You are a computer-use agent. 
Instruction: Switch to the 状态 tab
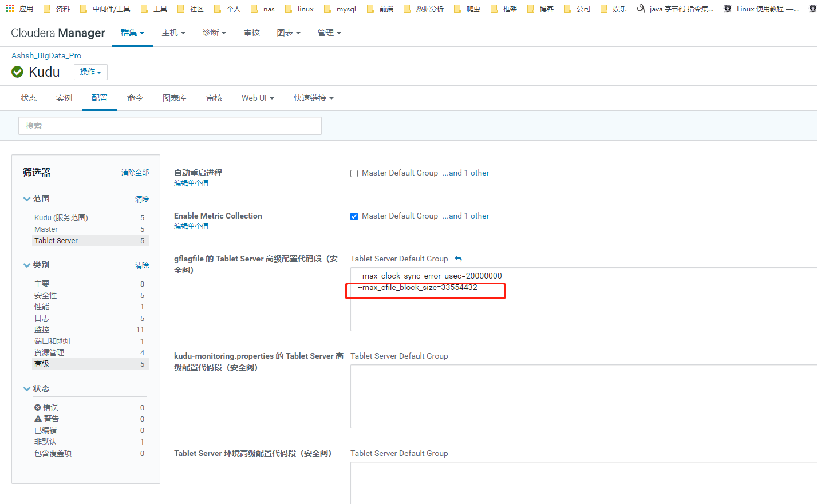pos(29,98)
